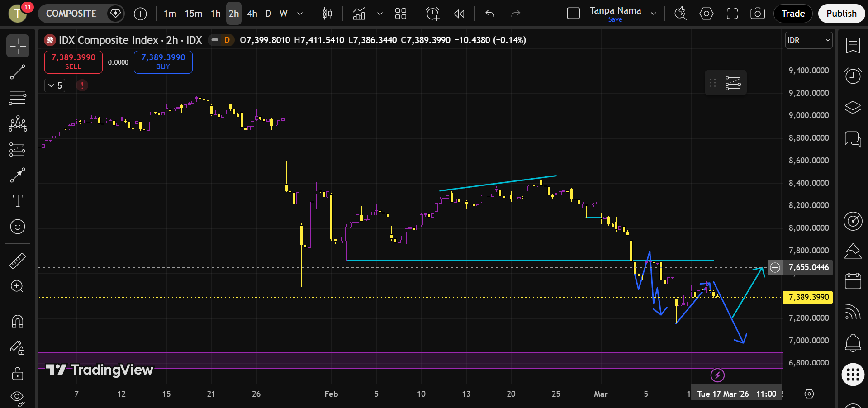Select the trend line drawing tool
The width and height of the screenshot is (868, 408).
(18, 72)
